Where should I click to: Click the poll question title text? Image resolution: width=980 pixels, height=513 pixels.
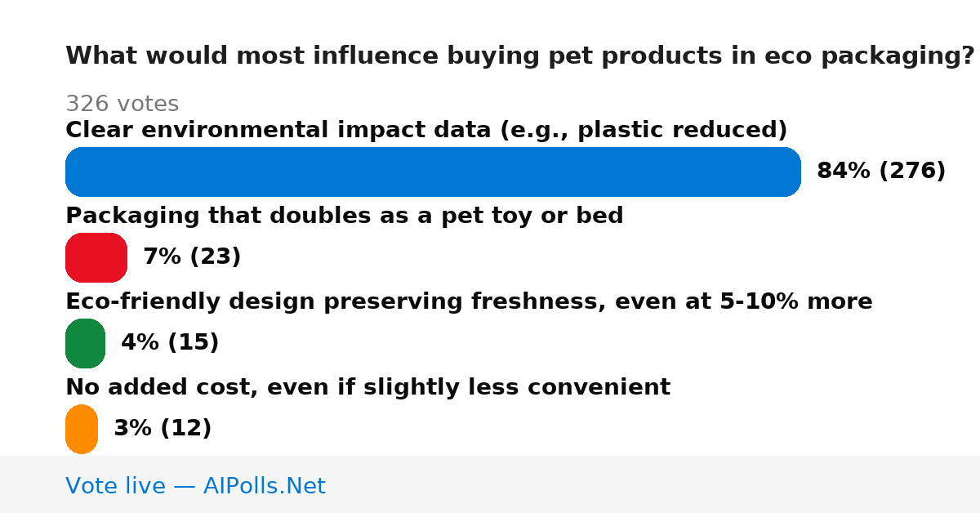(520, 56)
